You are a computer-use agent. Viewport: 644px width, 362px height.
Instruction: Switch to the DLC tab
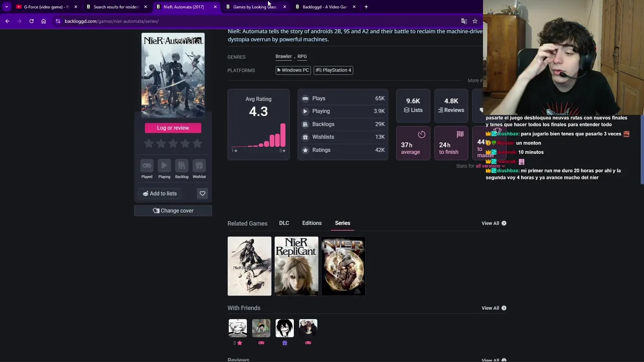click(x=284, y=223)
